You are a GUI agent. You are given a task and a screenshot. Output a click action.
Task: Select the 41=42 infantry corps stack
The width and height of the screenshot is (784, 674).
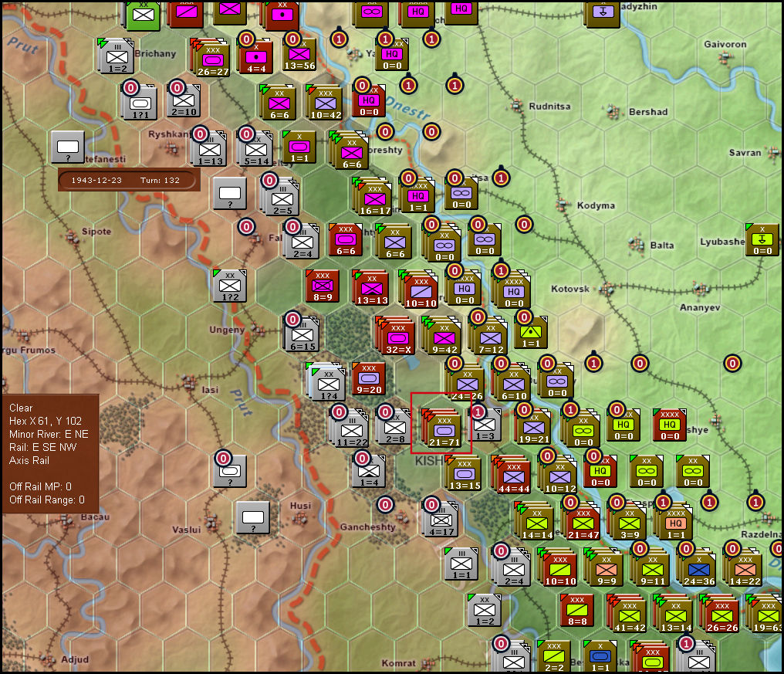point(629,614)
